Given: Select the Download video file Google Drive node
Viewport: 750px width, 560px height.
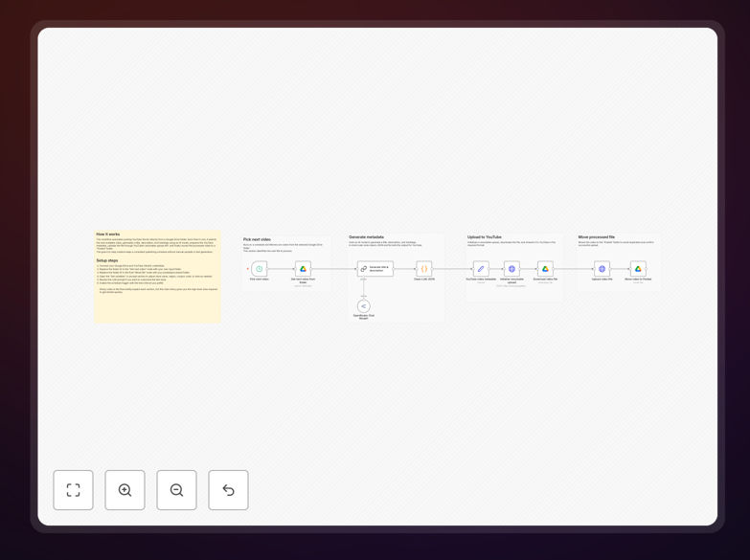Looking at the screenshot, I should tap(545, 269).
